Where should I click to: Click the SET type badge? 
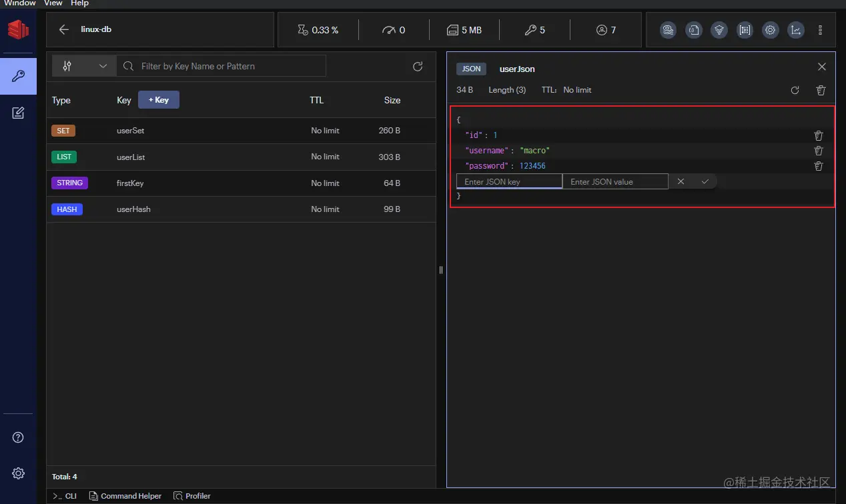[x=63, y=131]
